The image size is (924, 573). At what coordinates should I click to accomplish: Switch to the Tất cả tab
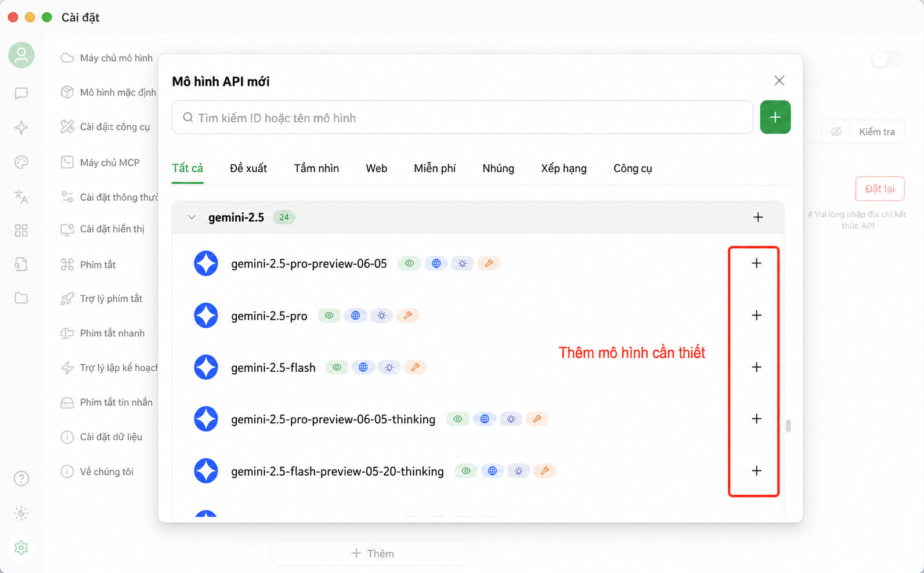click(187, 168)
